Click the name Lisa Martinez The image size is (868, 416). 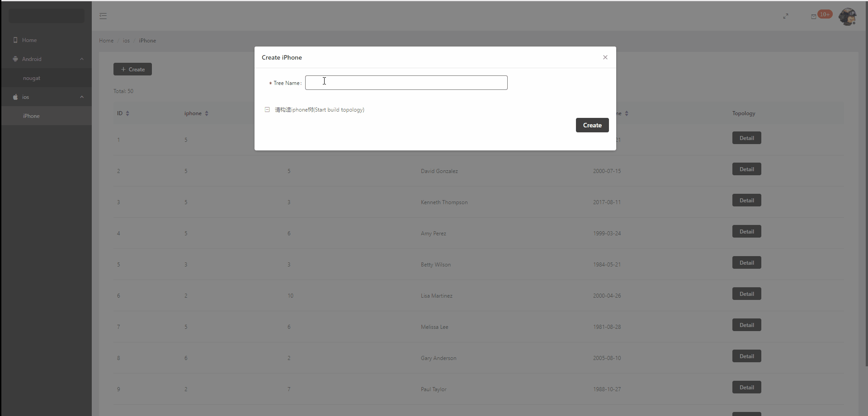[x=437, y=296]
